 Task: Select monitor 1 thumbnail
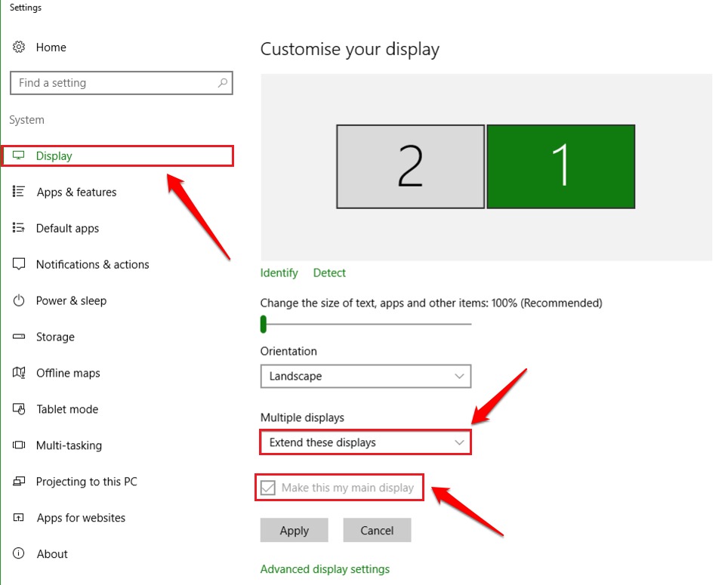561,167
